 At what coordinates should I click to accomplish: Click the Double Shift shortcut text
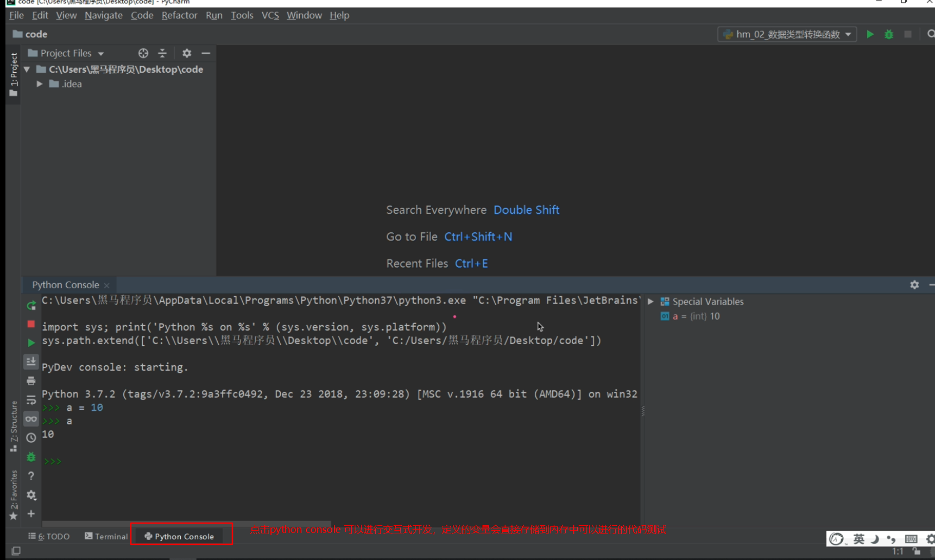click(x=526, y=210)
